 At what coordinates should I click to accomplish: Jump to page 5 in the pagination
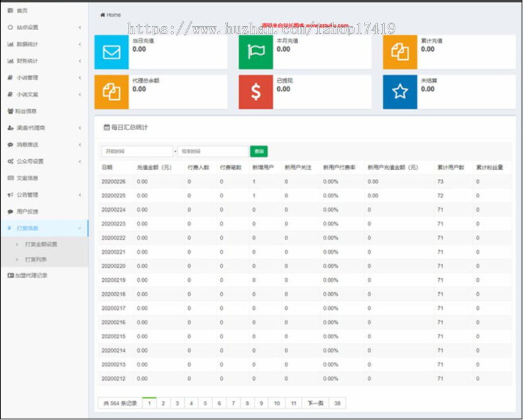205,403
